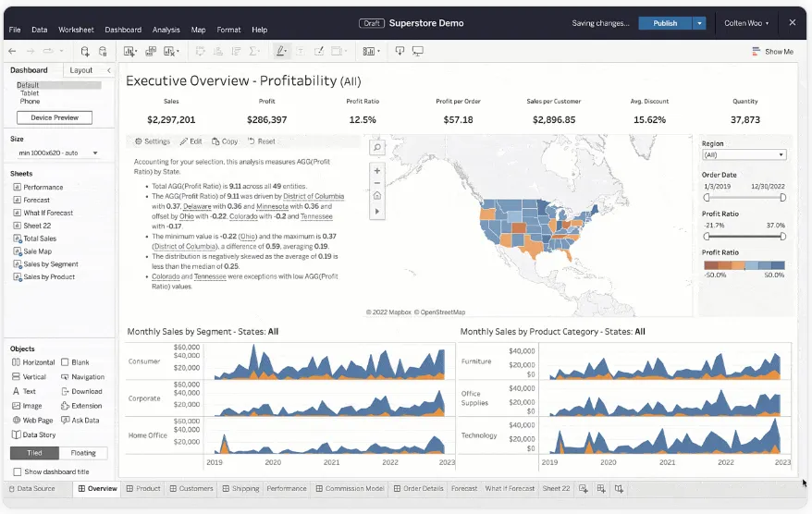Click the Order Date slider left handle
Image resolution: width=812 pixels, height=514 pixels.
click(x=707, y=197)
